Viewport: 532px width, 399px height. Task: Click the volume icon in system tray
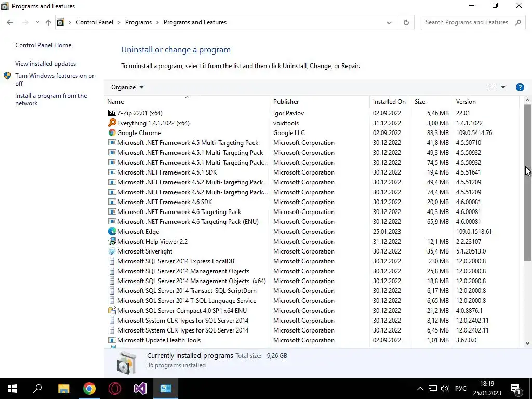tap(445, 389)
